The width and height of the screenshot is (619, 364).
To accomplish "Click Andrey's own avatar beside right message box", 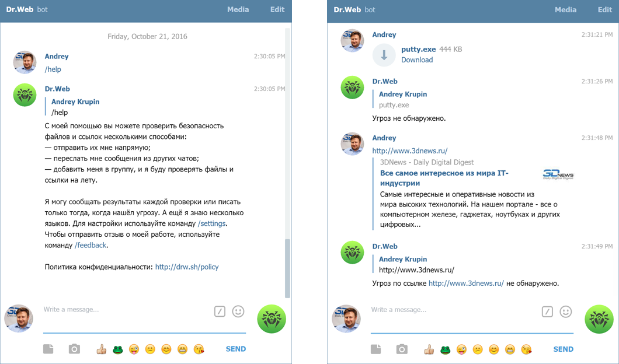I will [x=346, y=318].
